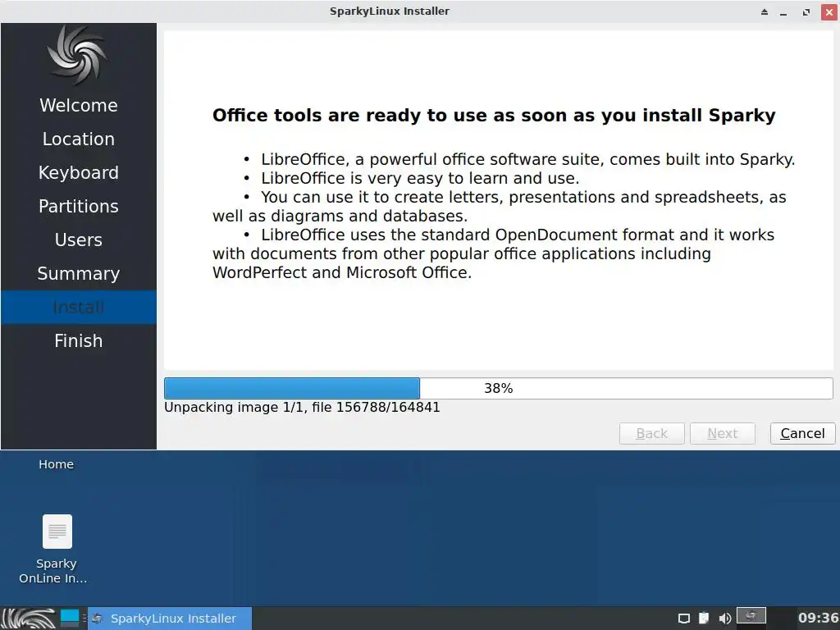Select the Keyboard step in sidebar

[x=79, y=173]
